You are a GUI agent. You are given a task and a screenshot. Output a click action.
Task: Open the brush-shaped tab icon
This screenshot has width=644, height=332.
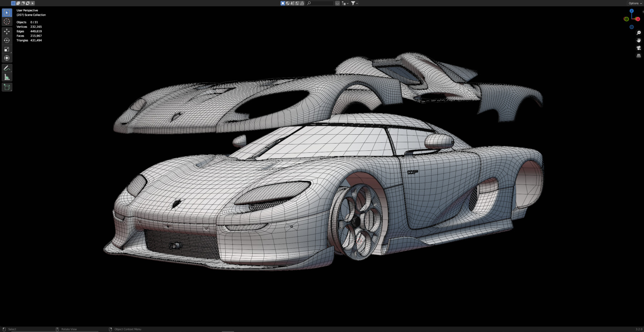click(x=302, y=3)
